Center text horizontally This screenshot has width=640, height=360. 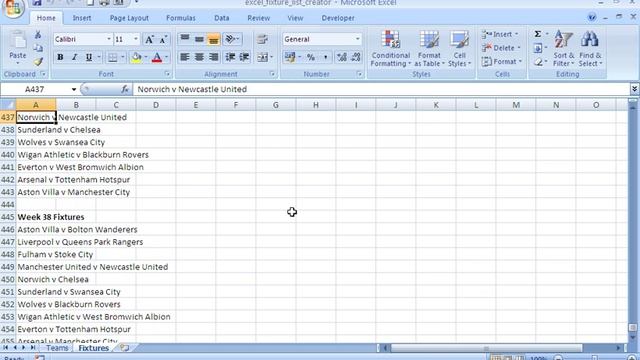point(199,57)
